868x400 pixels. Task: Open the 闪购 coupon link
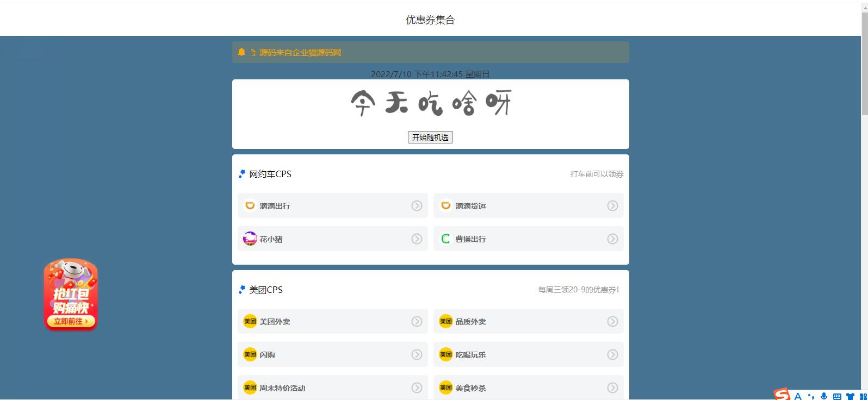click(333, 354)
